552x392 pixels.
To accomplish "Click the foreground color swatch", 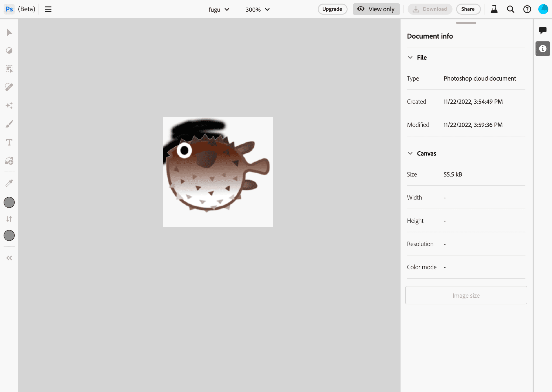I will click(10, 202).
